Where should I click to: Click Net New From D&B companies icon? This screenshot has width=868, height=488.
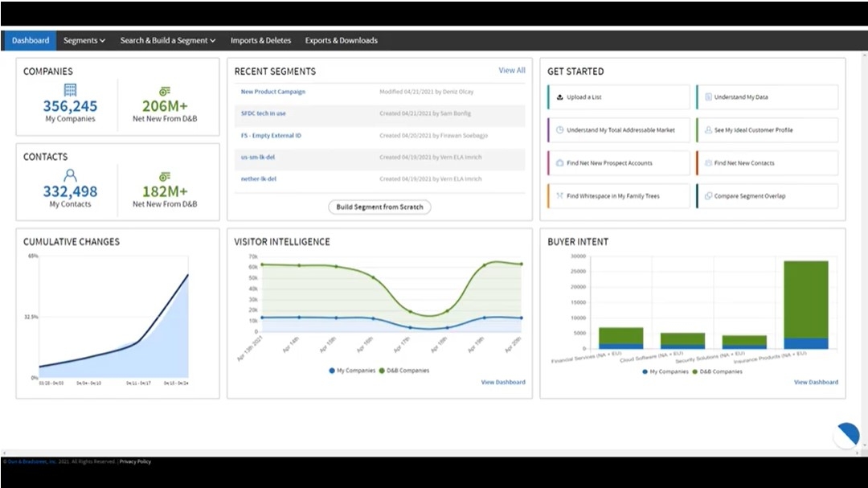point(165,91)
